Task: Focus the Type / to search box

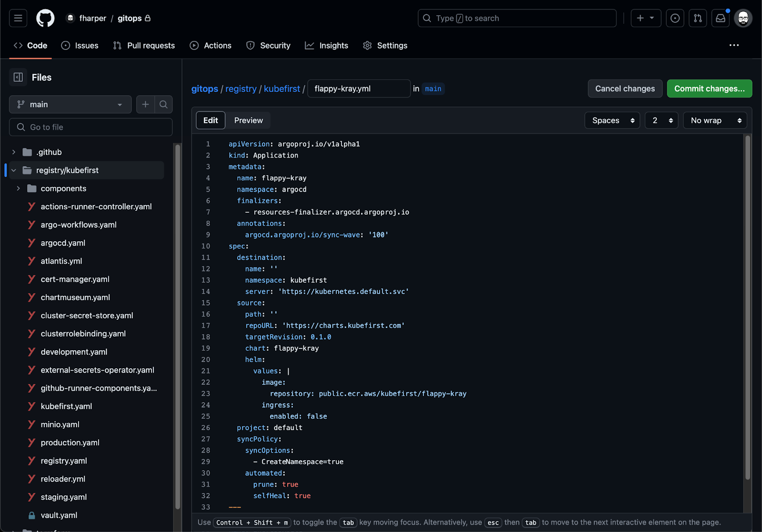Action: point(517,18)
